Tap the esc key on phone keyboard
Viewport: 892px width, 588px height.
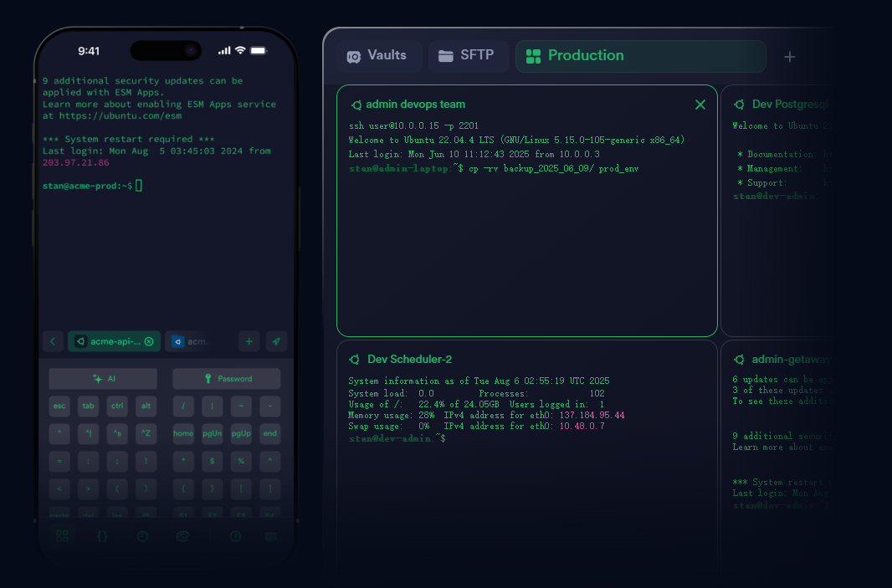pos(59,406)
